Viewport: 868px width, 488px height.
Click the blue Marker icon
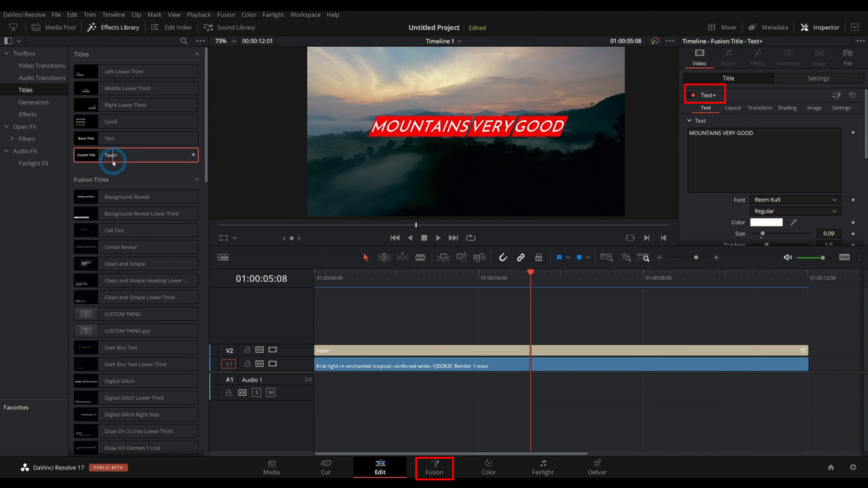pyautogui.click(x=579, y=257)
